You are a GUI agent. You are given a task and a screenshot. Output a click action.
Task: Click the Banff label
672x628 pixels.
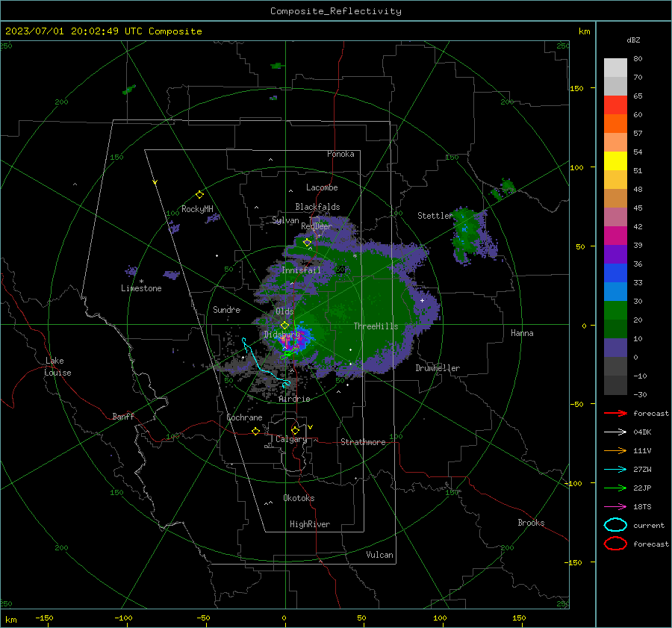[123, 416]
